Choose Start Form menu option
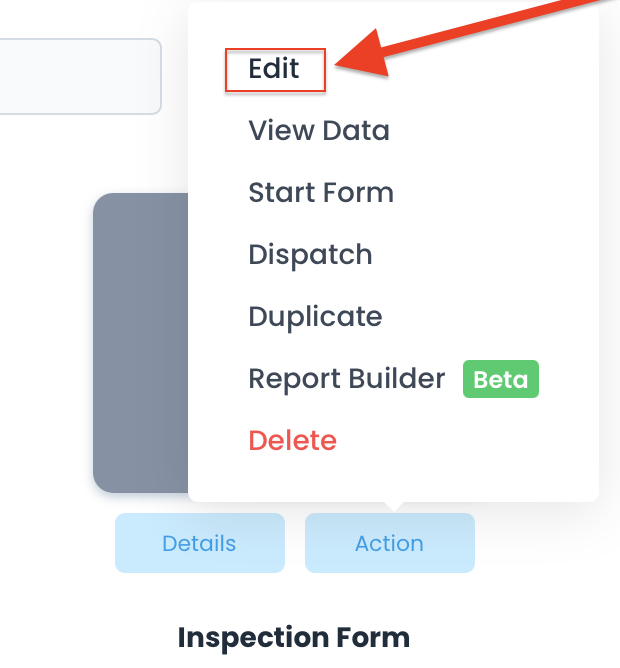This screenshot has height=668, width=620. [320, 193]
